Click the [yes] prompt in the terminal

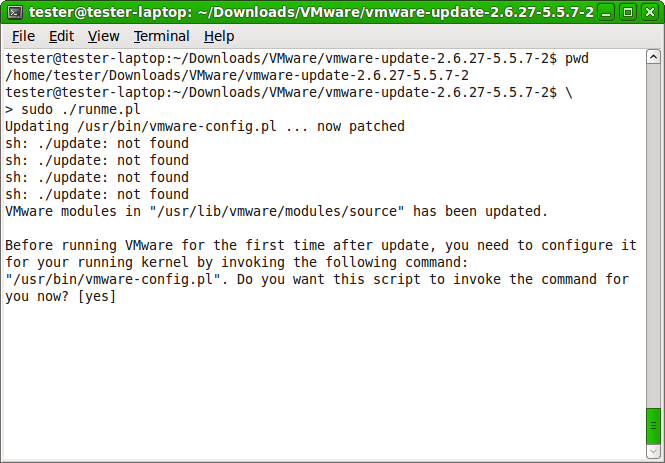click(x=96, y=297)
